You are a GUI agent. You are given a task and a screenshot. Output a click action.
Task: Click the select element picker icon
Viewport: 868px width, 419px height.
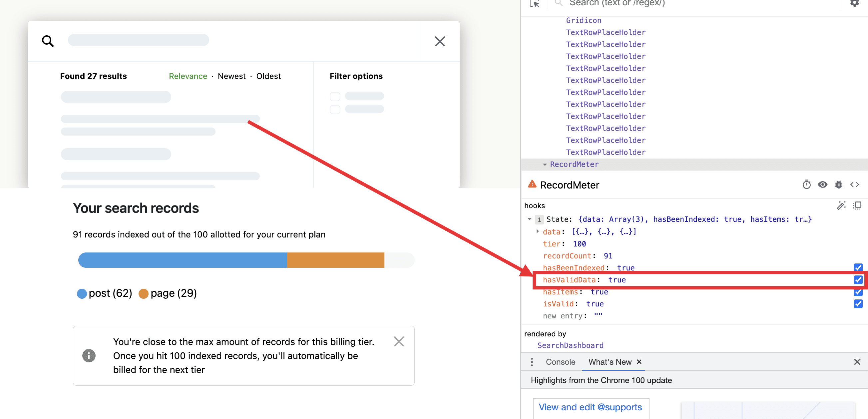coord(534,4)
